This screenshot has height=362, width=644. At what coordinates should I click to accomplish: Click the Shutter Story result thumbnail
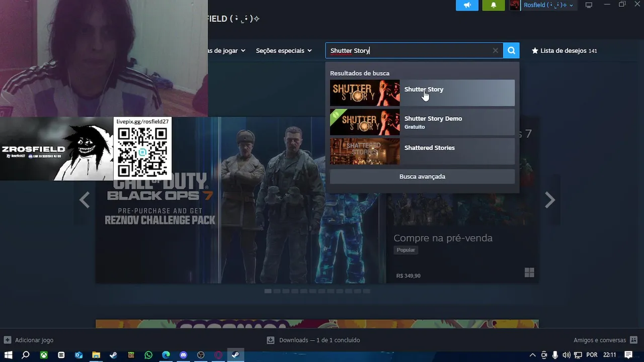[365, 93]
